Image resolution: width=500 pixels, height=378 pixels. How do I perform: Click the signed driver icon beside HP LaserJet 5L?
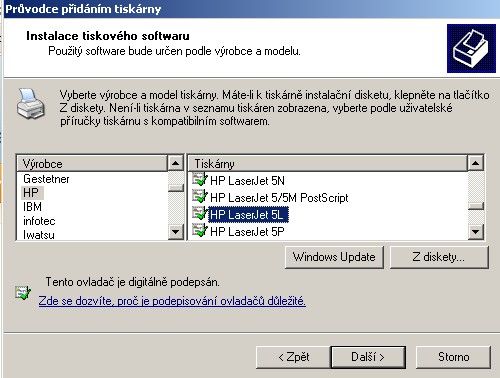click(200, 214)
